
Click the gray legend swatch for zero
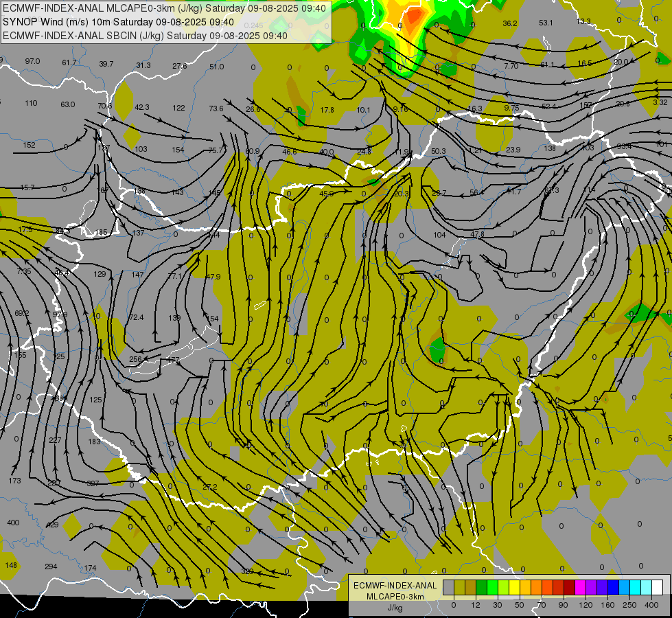[449, 587]
